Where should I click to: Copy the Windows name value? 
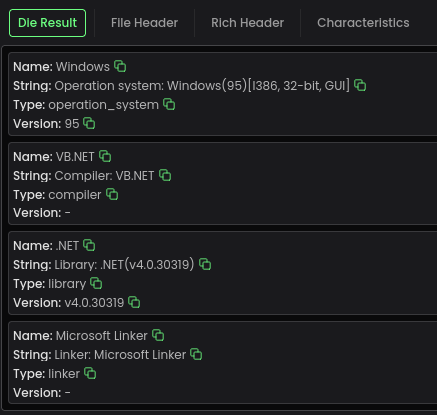coord(120,66)
